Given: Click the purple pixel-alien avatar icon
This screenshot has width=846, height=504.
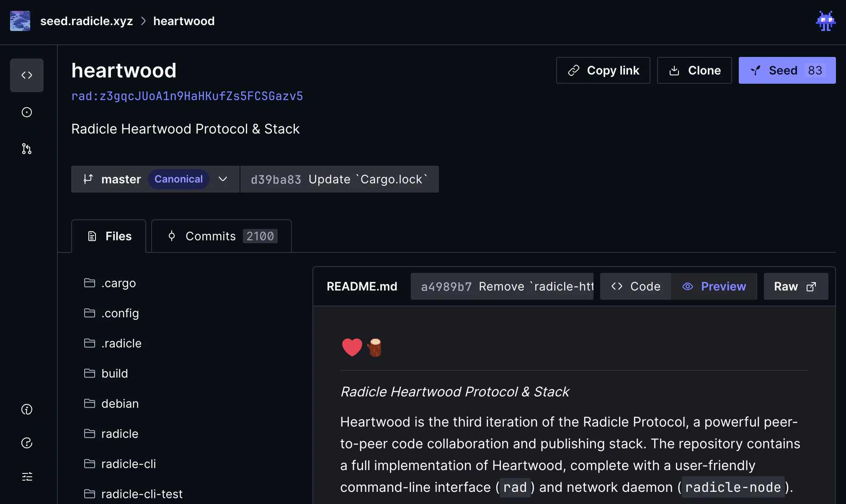Looking at the screenshot, I should [x=826, y=21].
